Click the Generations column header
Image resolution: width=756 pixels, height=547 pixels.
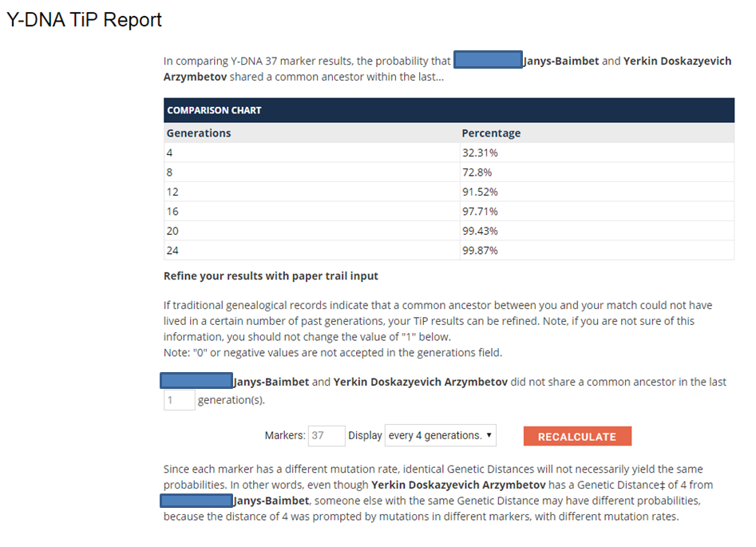point(199,133)
